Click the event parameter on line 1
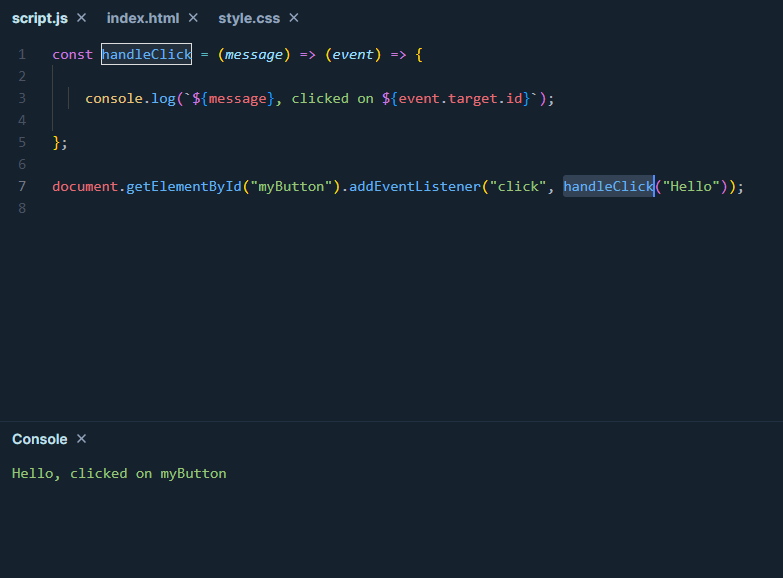The width and height of the screenshot is (783, 578). (x=353, y=54)
